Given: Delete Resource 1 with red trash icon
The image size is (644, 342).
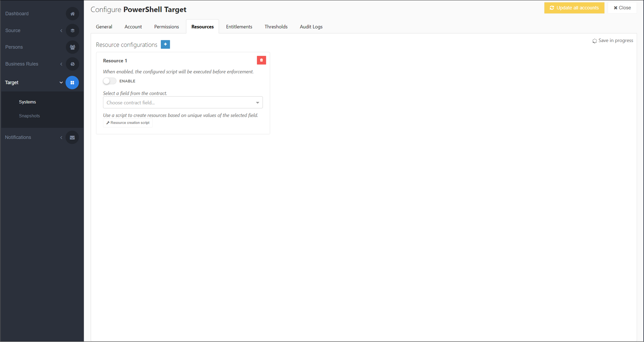Looking at the screenshot, I should point(261,60).
